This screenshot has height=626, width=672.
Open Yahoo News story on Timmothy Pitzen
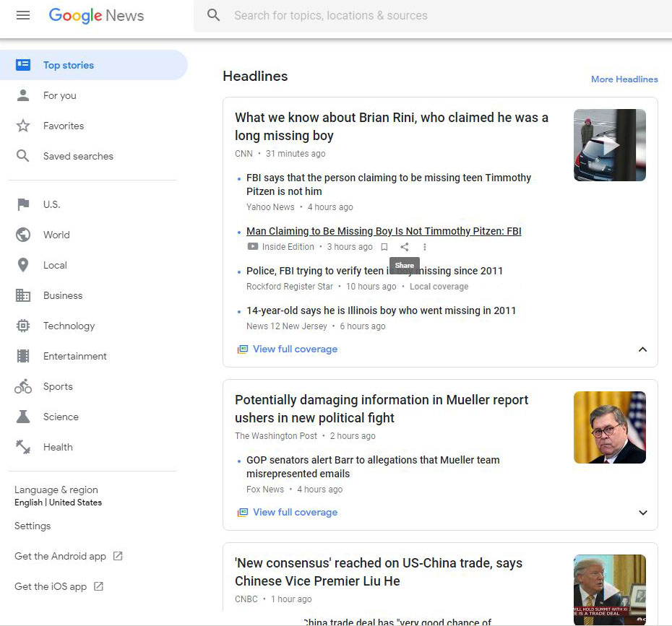click(x=388, y=184)
